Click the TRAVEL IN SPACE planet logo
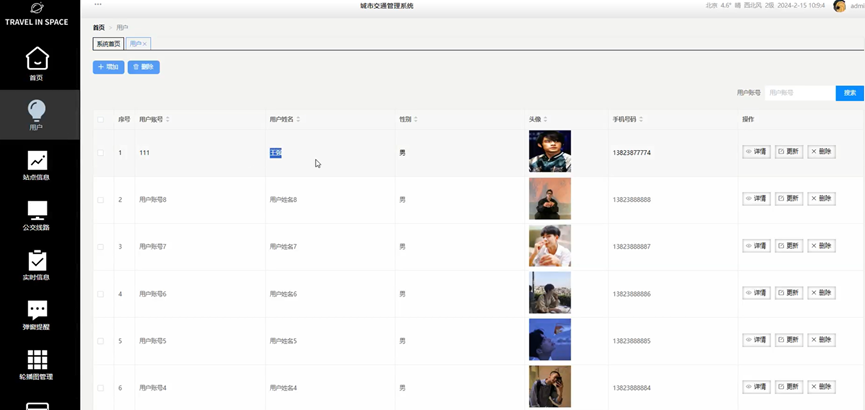Image resolution: width=865 pixels, height=410 pixels. click(x=37, y=8)
